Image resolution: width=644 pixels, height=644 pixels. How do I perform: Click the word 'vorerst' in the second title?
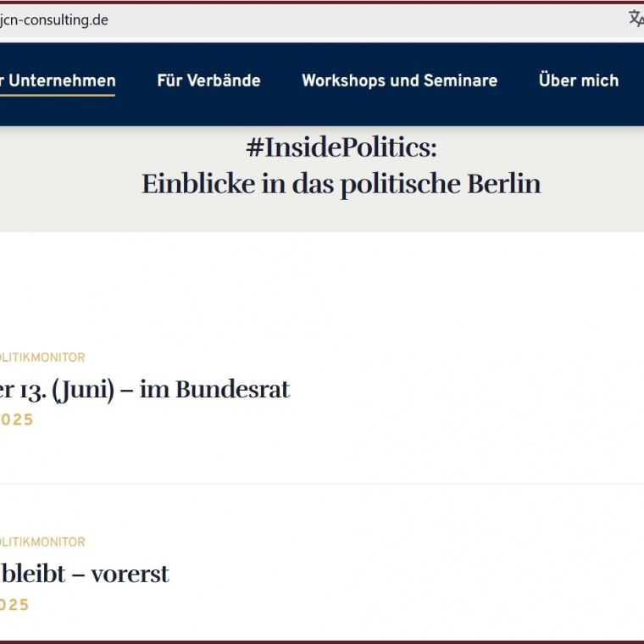(130, 574)
